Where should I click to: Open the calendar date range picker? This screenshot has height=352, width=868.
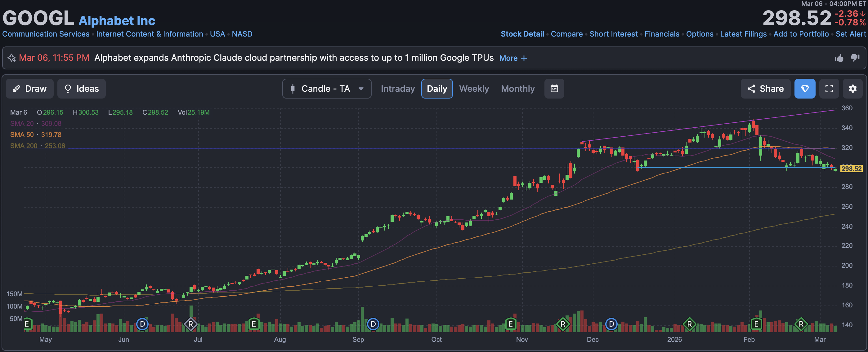pyautogui.click(x=554, y=89)
